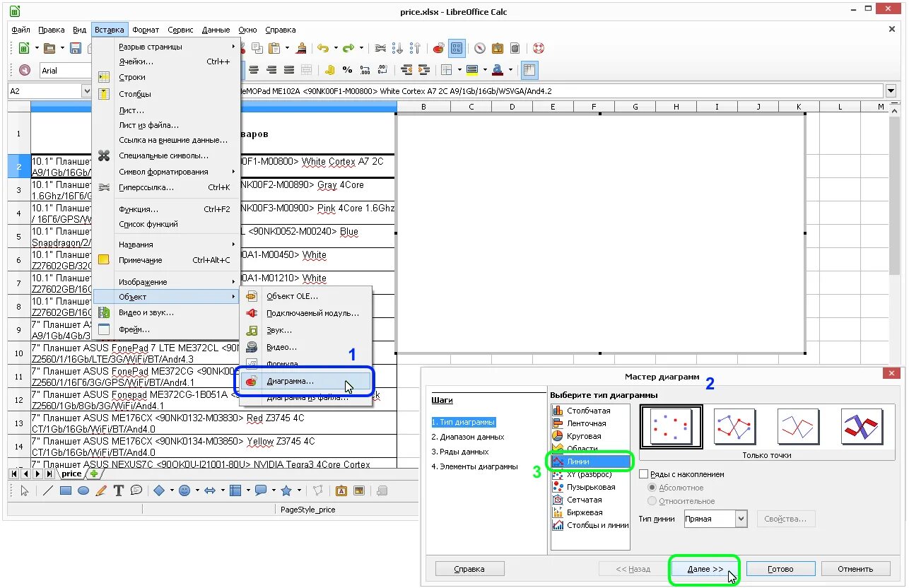Open the Формат menu
Image resolution: width=909 pixels, height=588 pixels.
[x=146, y=30]
